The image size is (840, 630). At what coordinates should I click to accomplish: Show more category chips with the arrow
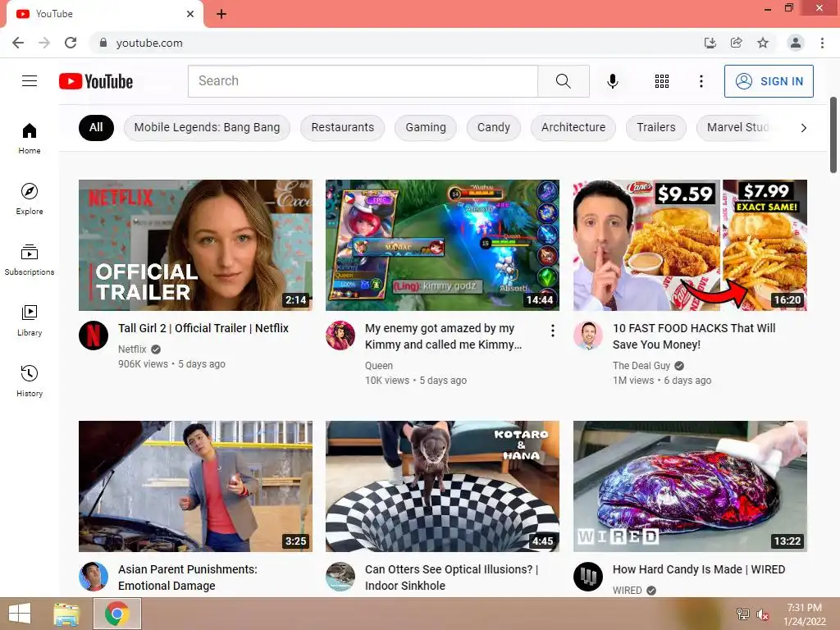pos(803,128)
